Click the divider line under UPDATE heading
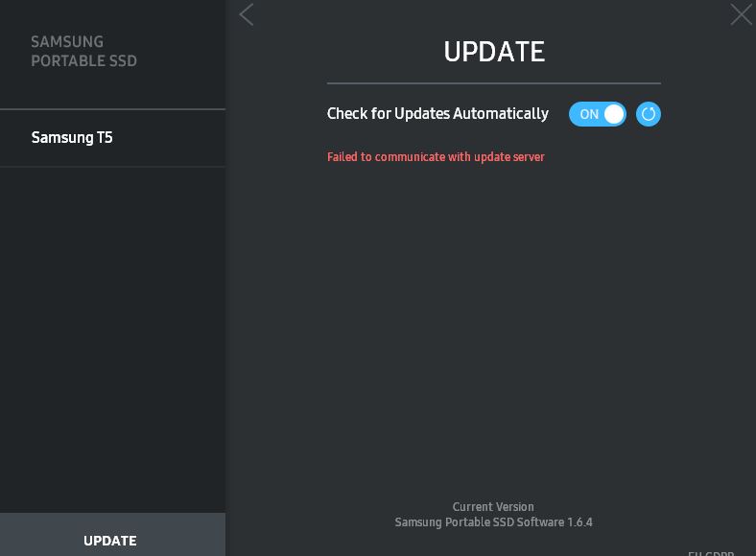 493,83
